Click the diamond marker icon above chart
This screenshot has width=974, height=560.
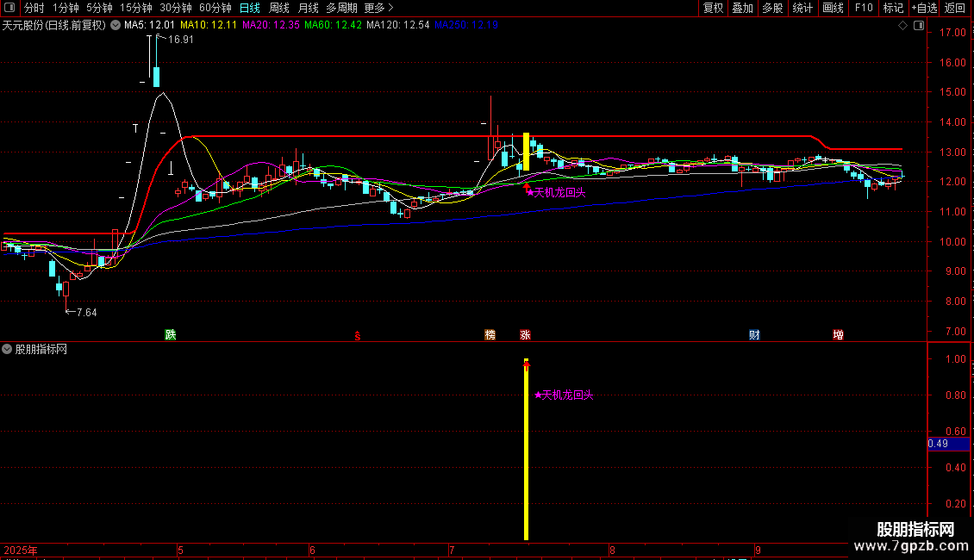(x=903, y=26)
